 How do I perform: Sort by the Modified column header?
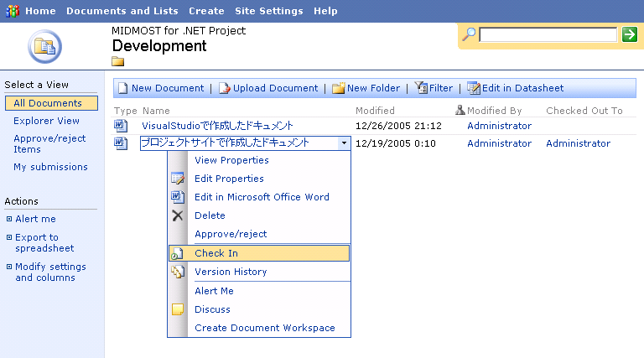pos(375,111)
